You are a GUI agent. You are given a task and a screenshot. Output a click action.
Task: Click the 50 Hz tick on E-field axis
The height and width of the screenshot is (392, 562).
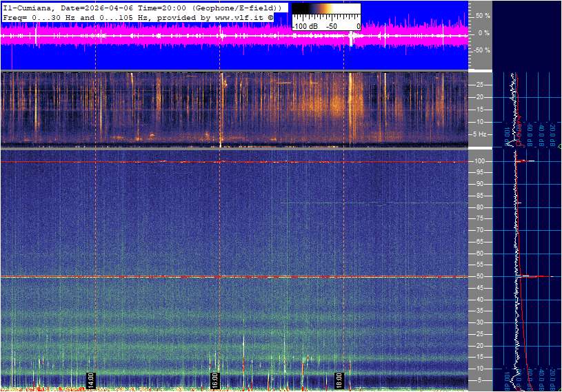[479, 276]
